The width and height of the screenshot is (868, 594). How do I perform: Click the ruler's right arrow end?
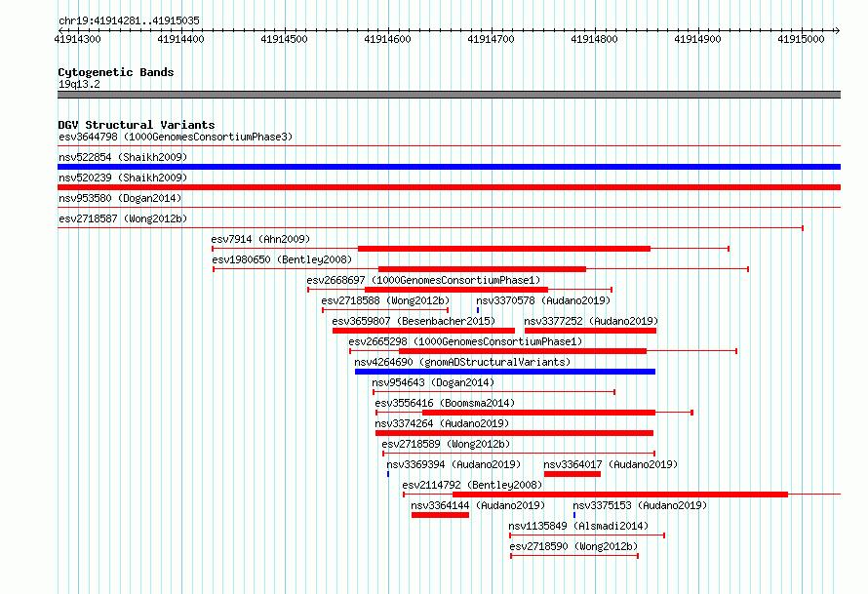click(x=838, y=30)
